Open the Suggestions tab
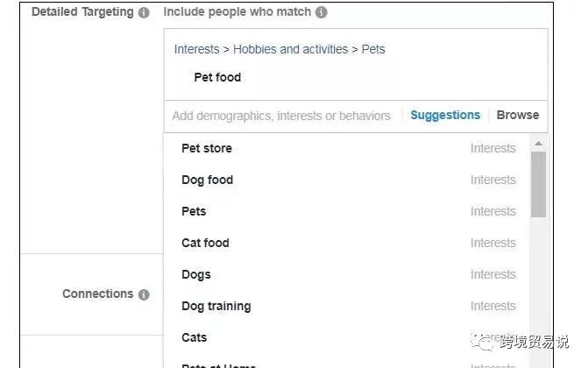588x368 pixels. [445, 115]
